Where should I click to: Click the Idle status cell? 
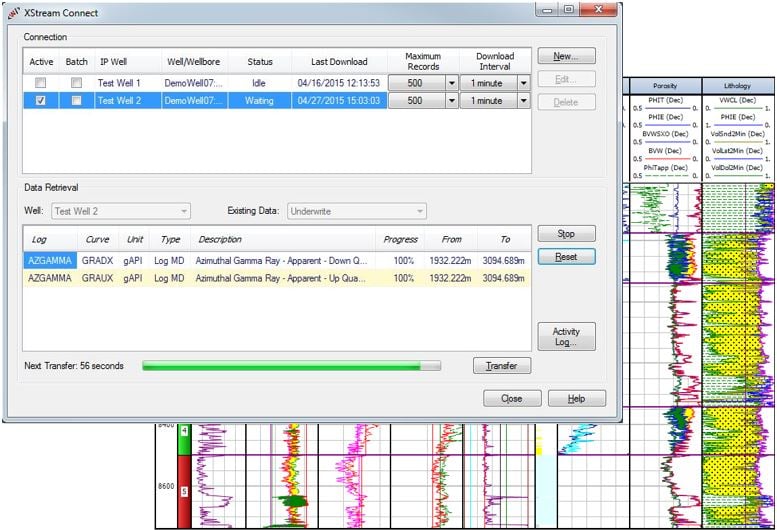[x=259, y=83]
